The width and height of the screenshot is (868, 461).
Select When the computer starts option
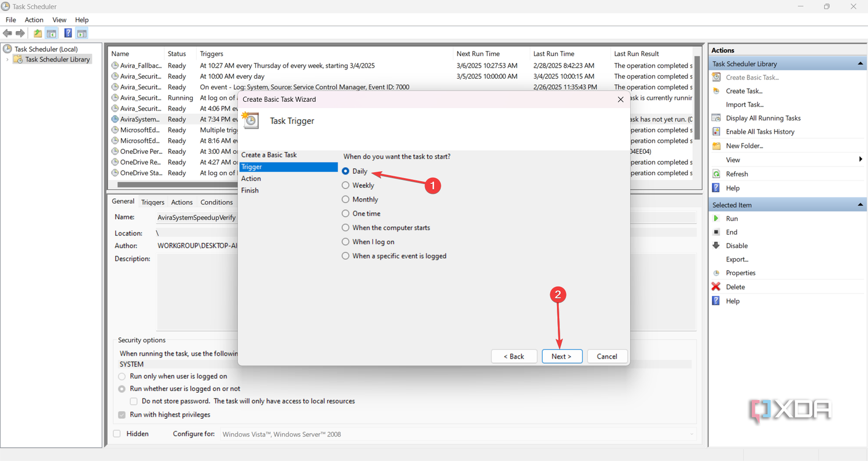pos(345,227)
